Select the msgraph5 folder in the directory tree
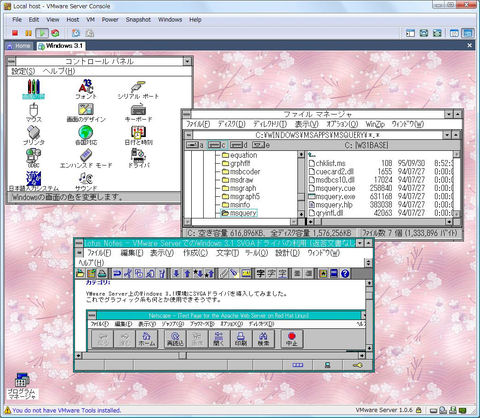Image resolution: width=480 pixels, height=418 pixels. (x=241, y=196)
